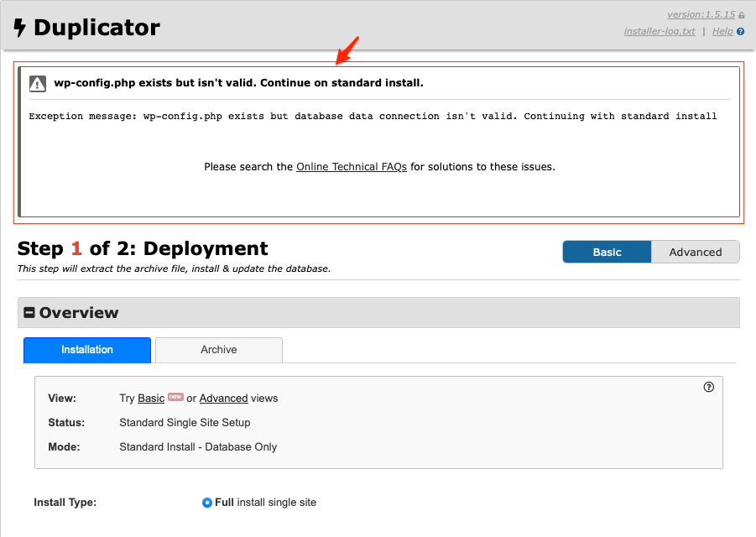Open the installer-log.txt link
This screenshot has width=756, height=537.
(660, 32)
